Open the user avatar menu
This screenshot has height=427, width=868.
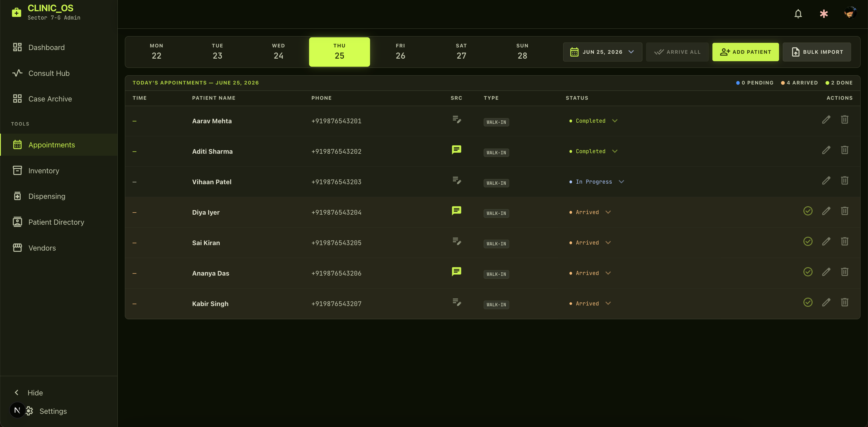pyautogui.click(x=850, y=13)
